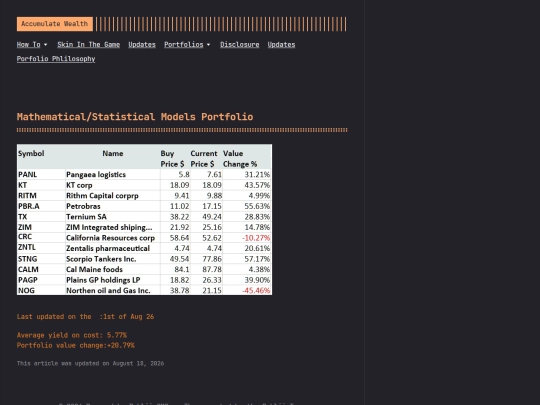Select the KT corp name cell

coord(113,185)
